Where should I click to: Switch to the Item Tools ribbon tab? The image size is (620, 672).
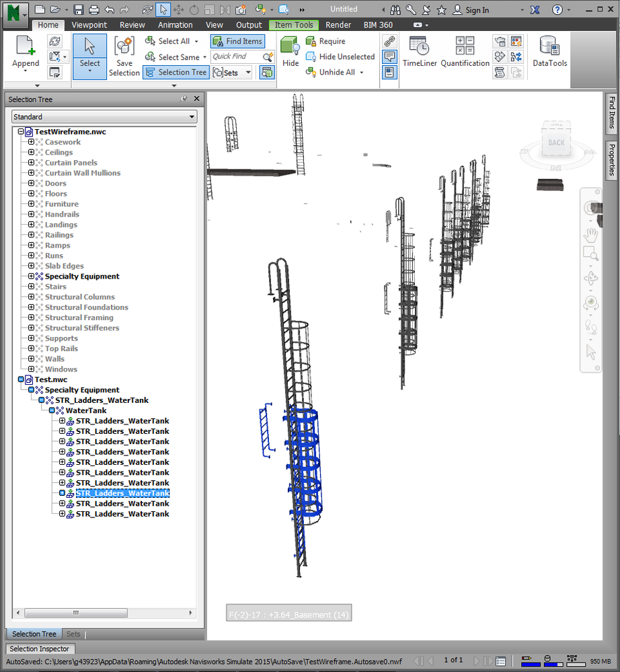coord(294,25)
